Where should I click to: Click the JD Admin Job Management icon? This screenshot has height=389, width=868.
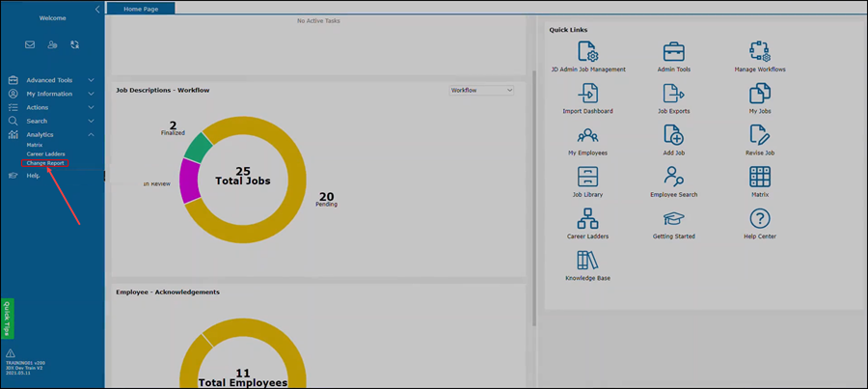[586, 52]
